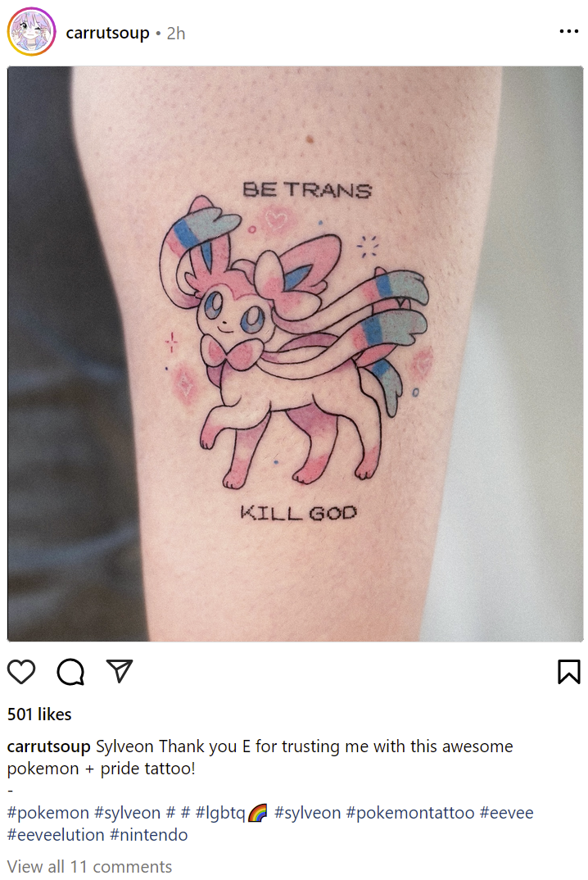Viewport: 588px width, 880px height.
Task: Open the #eeveelution hashtag
Action: 57,835
